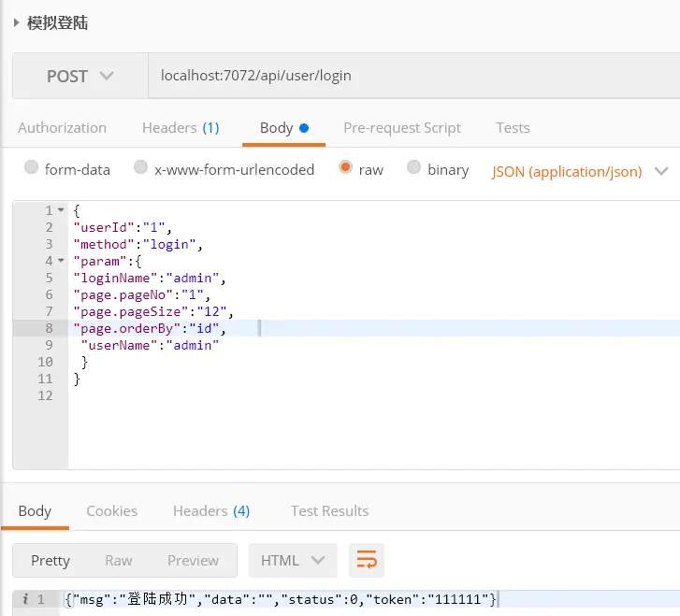Viewport: 680px width, 616px height.
Task: Click the info icon on response line 1
Action: pos(25,599)
